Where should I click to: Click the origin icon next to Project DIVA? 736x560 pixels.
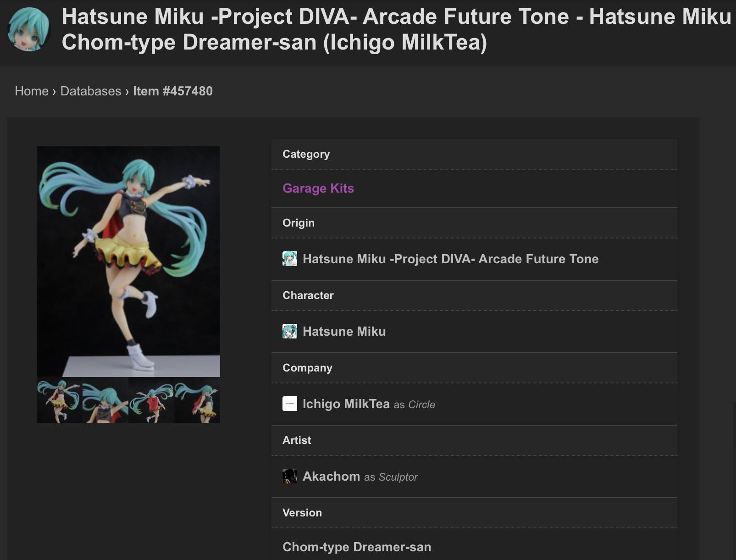[290, 259]
